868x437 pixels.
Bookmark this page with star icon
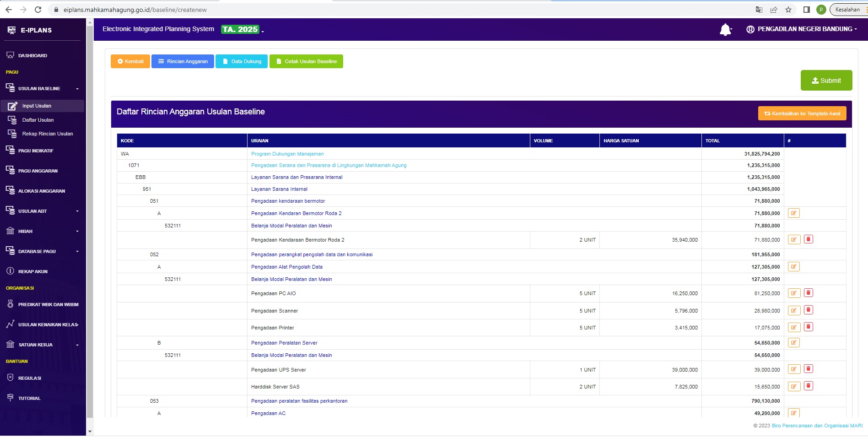[x=788, y=10]
